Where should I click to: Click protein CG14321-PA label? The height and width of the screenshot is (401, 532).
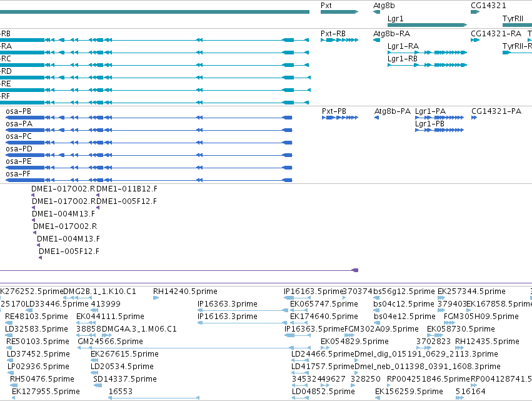click(x=496, y=111)
